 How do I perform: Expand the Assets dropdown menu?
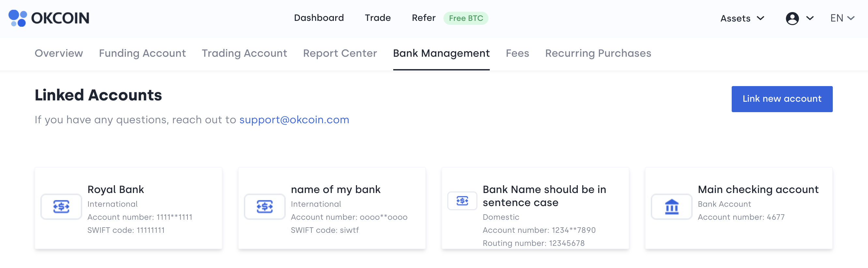pyautogui.click(x=742, y=18)
